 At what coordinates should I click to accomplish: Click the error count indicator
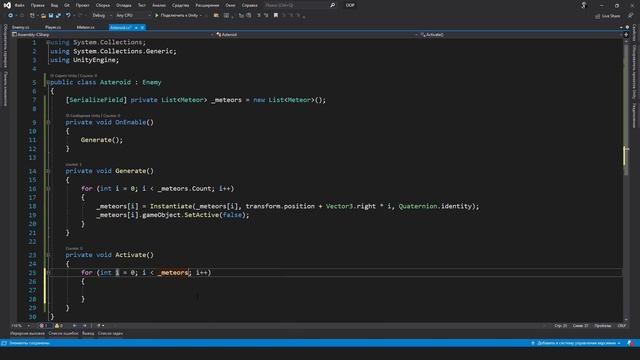(43, 326)
